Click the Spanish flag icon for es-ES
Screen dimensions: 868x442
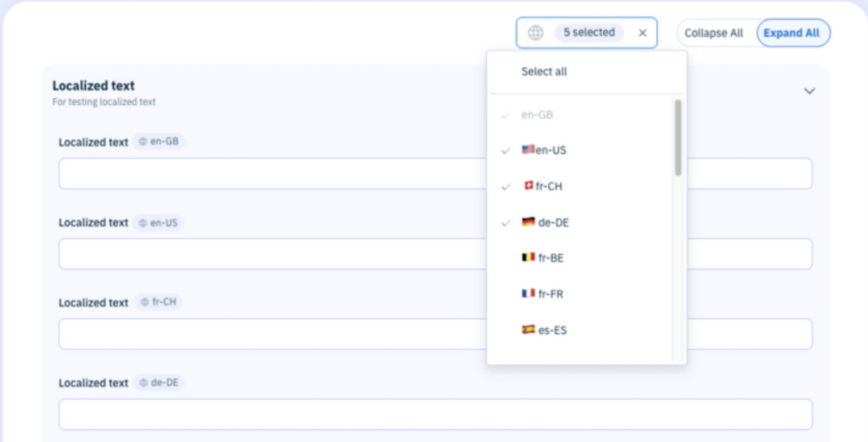[x=528, y=329]
